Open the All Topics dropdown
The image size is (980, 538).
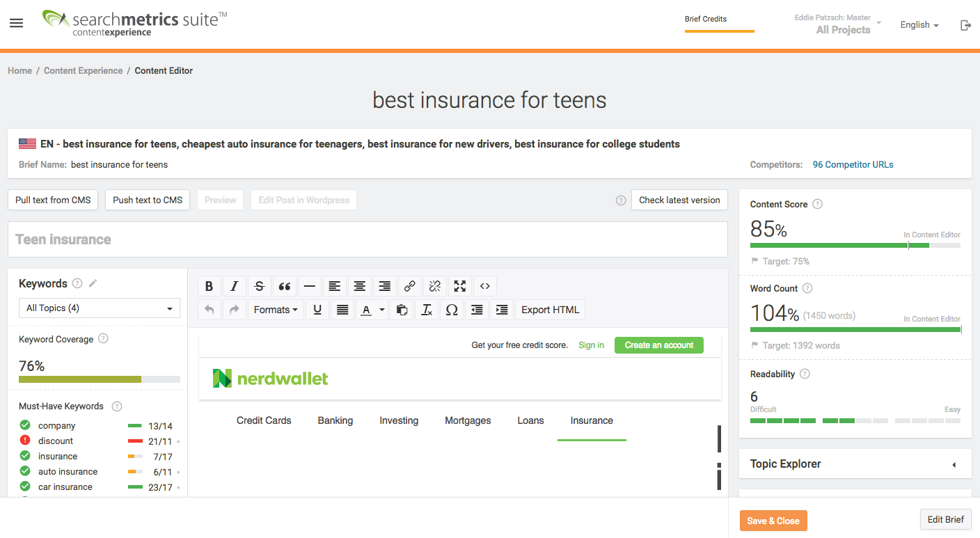(x=99, y=308)
